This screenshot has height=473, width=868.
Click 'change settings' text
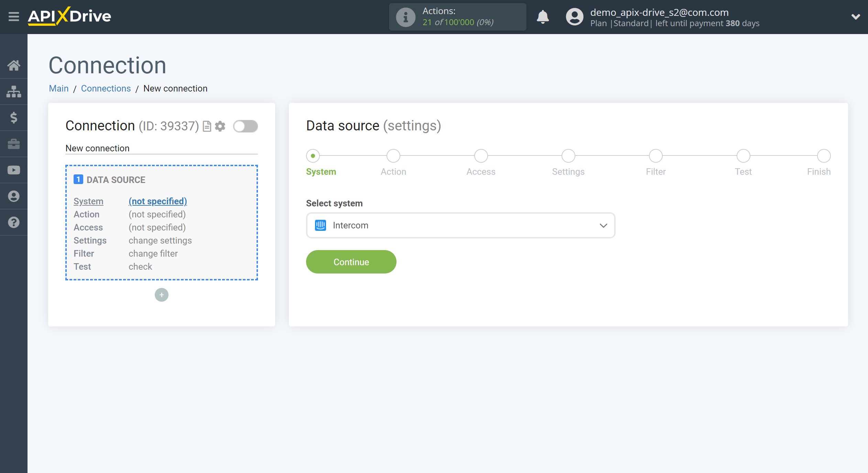(160, 240)
